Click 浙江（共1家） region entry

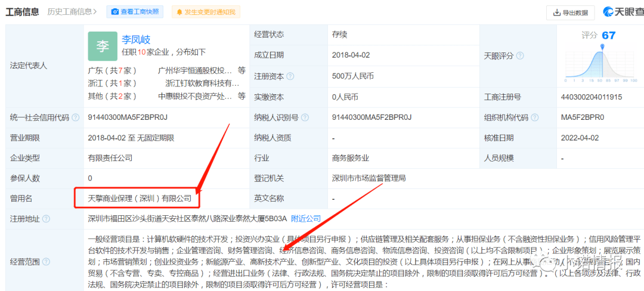tap(112, 83)
